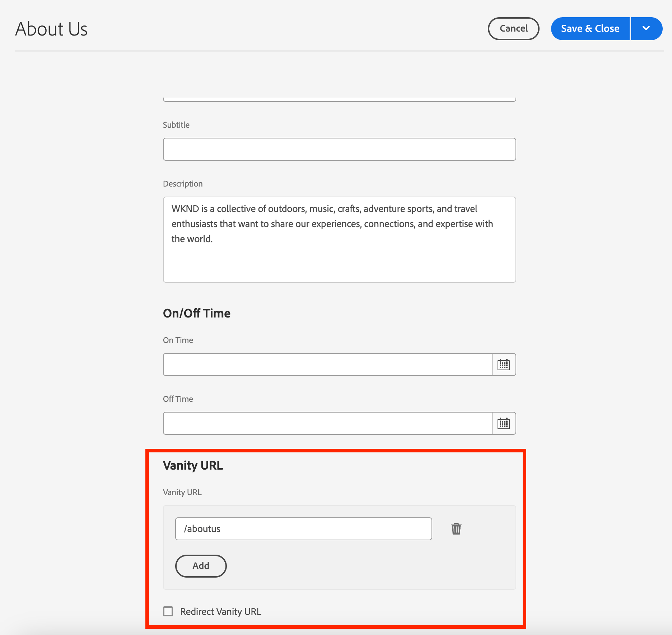
Task: Click inside the Subtitle input field
Action: tap(339, 149)
